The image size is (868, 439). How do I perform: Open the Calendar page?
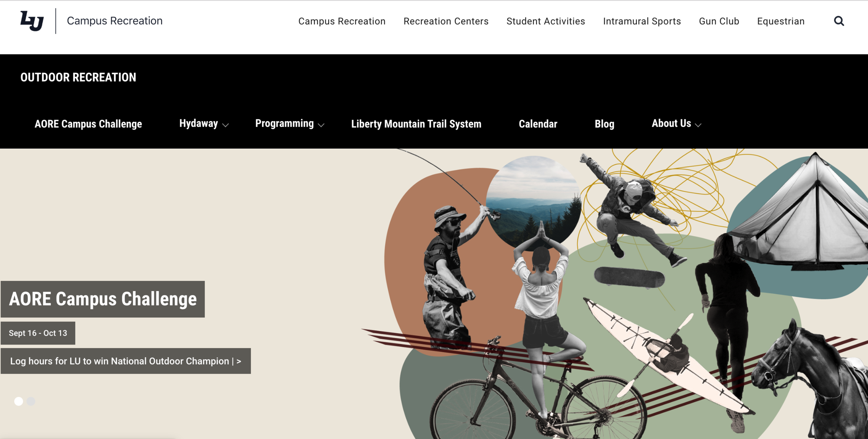click(538, 124)
